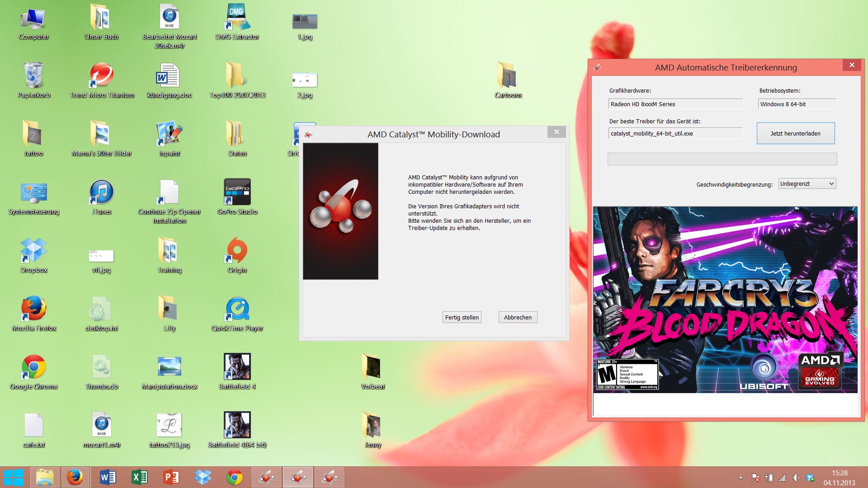This screenshot has width=868, height=488.
Task: Select the mozart1.m4r file
Action: [101, 430]
